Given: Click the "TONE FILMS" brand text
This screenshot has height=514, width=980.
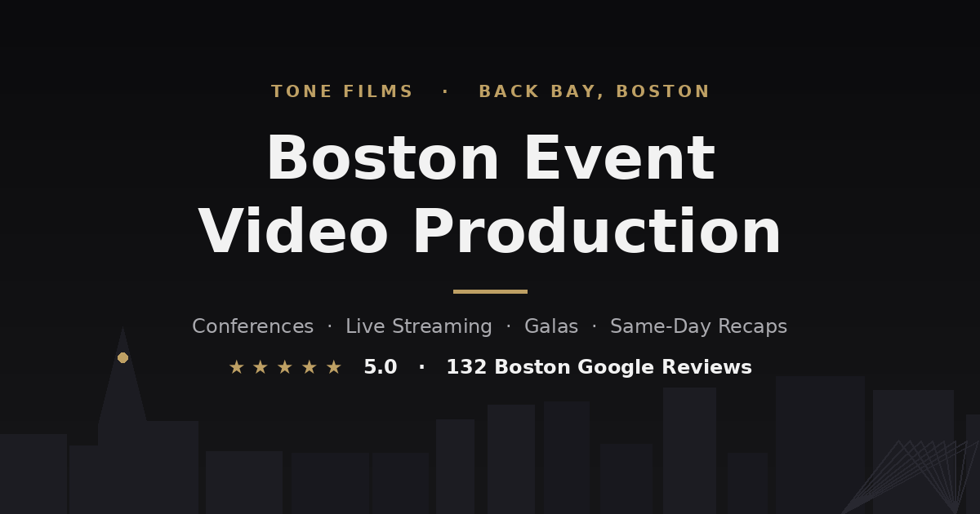Looking at the screenshot, I should point(342,91).
